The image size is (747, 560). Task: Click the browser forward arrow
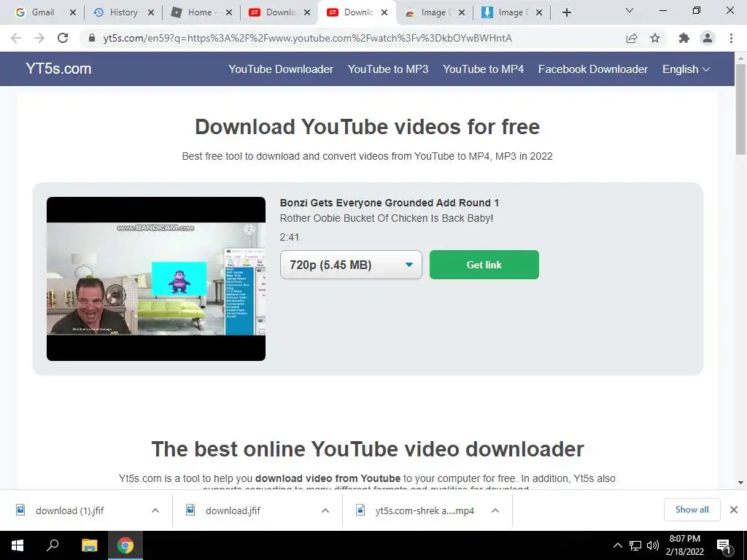39,38
